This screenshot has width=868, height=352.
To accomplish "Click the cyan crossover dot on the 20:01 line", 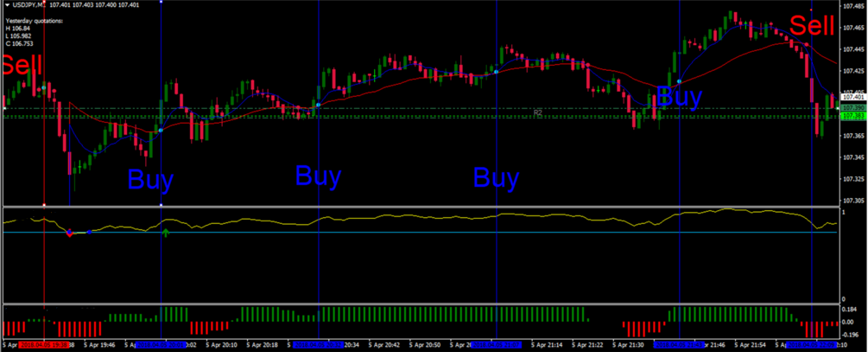I will click(161, 131).
